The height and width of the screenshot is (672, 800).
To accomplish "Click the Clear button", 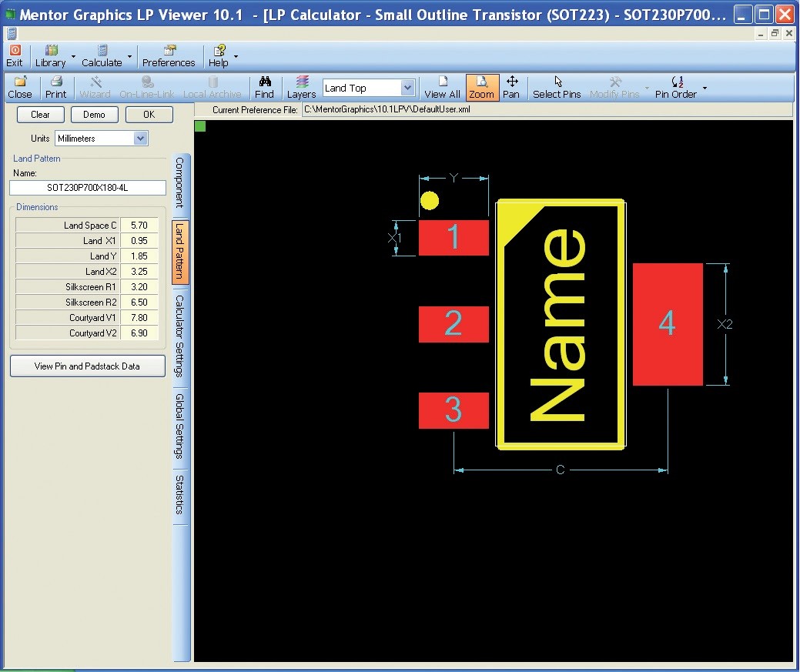I will (x=40, y=114).
